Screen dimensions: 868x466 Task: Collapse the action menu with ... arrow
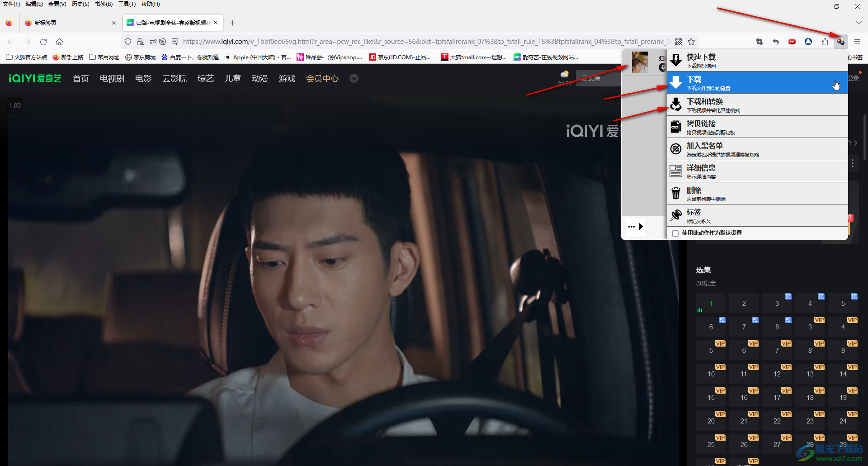pyautogui.click(x=636, y=227)
